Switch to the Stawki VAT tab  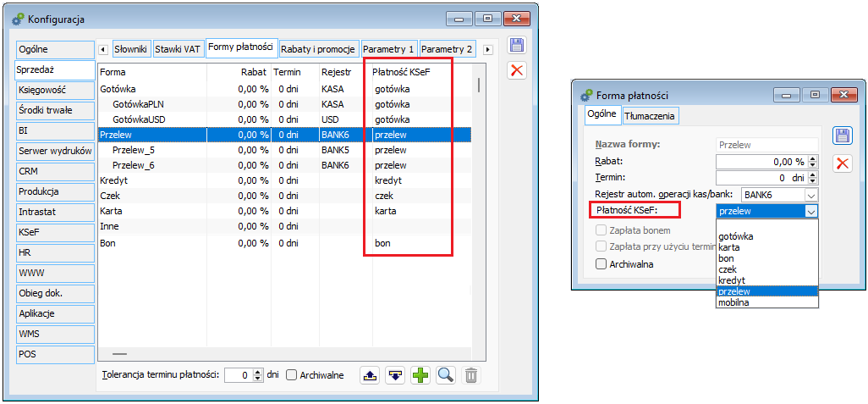click(178, 49)
